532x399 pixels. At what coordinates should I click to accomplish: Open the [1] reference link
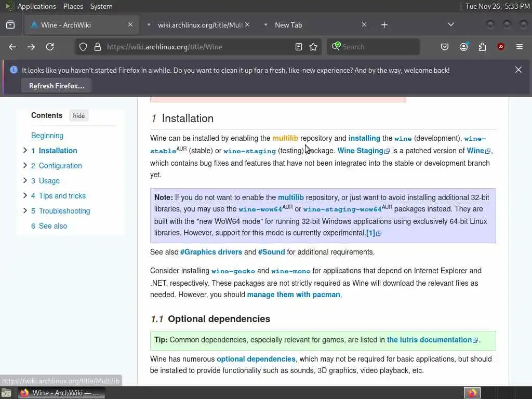[374, 233]
